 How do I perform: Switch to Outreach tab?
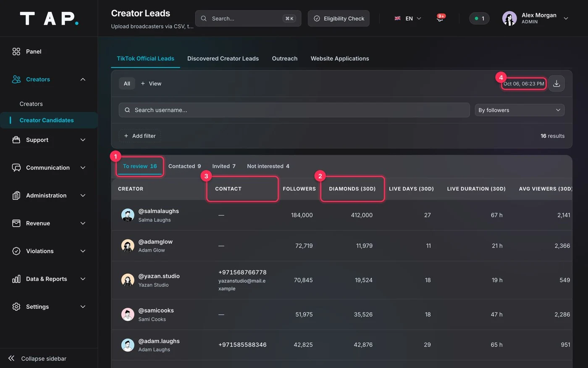[x=285, y=58]
